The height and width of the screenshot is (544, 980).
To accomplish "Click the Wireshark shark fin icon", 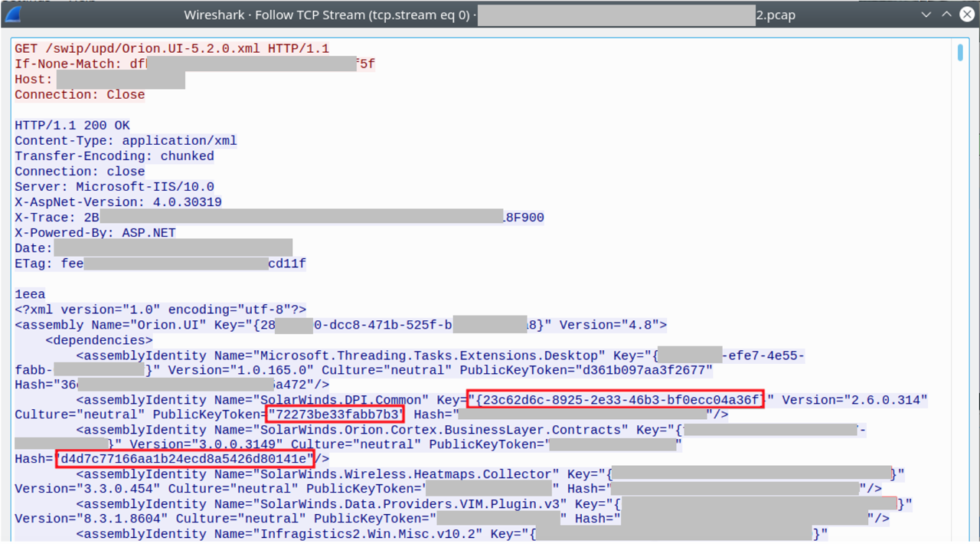I will [12, 15].
